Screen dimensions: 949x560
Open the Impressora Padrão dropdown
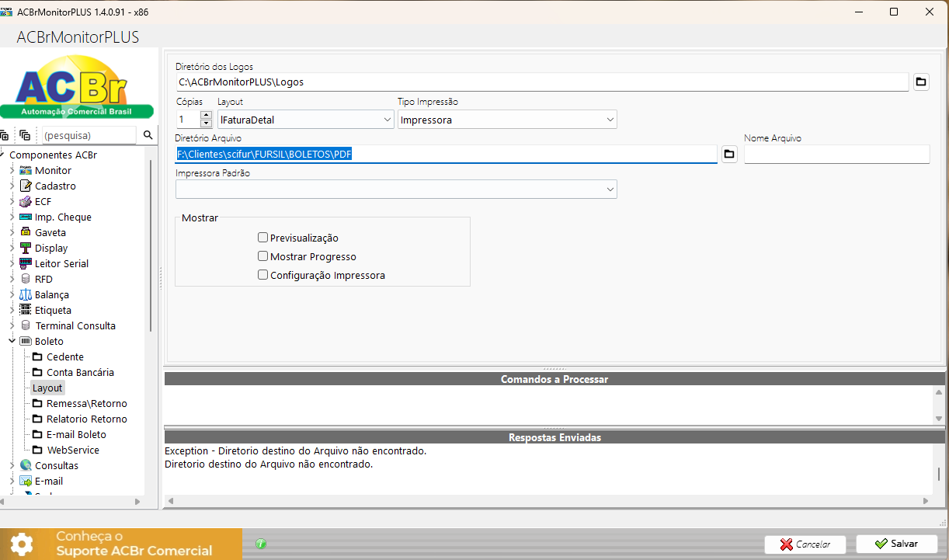(396, 189)
